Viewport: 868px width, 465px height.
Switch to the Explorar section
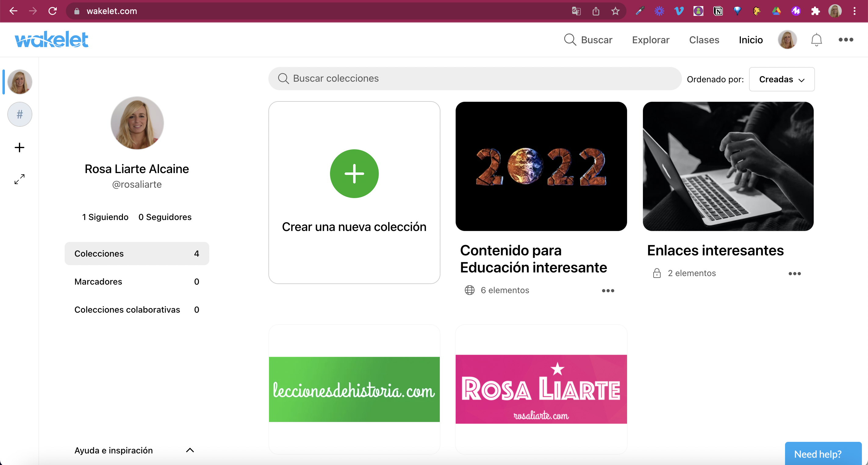click(x=650, y=39)
